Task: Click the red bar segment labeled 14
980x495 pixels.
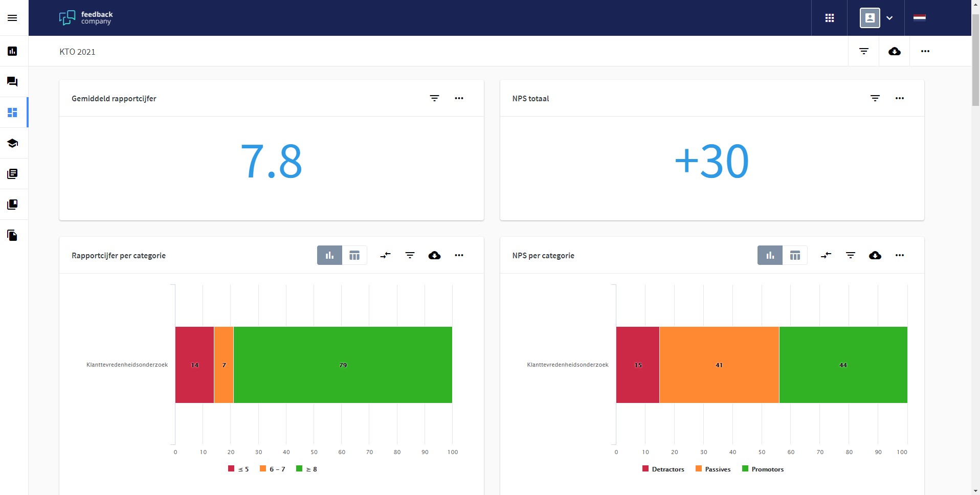Action: 194,365
